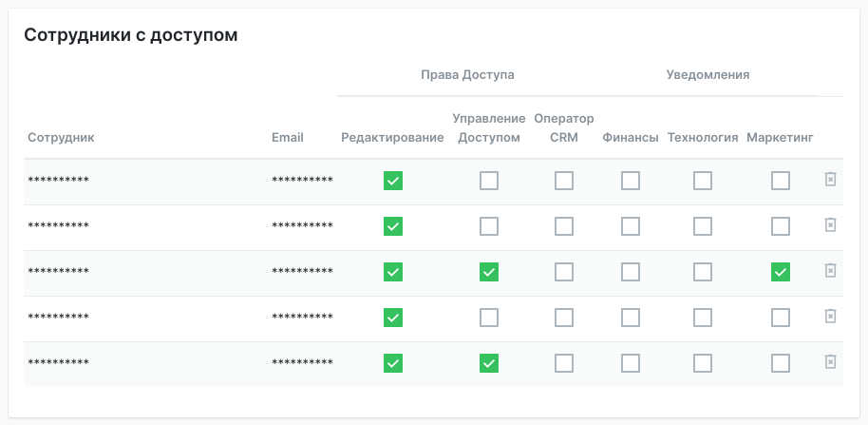Uncheck the only checked Маркетинг checkbox
This screenshot has width=868, height=425.
(781, 272)
